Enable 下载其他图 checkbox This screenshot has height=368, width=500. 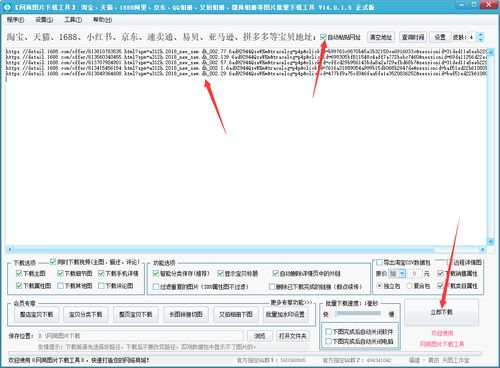tap(60, 286)
